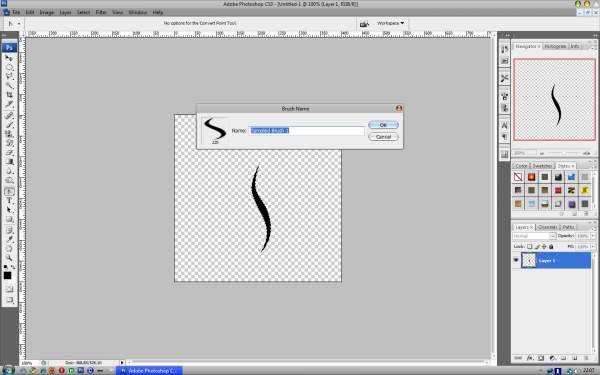
Task: Select the Horizontal Type tool
Action: click(9, 201)
